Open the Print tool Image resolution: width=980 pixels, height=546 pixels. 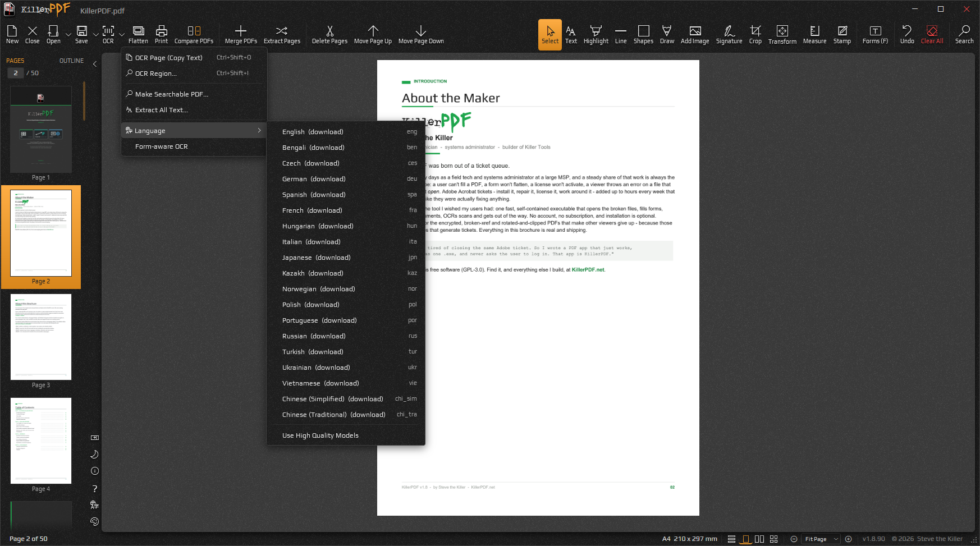(161, 34)
